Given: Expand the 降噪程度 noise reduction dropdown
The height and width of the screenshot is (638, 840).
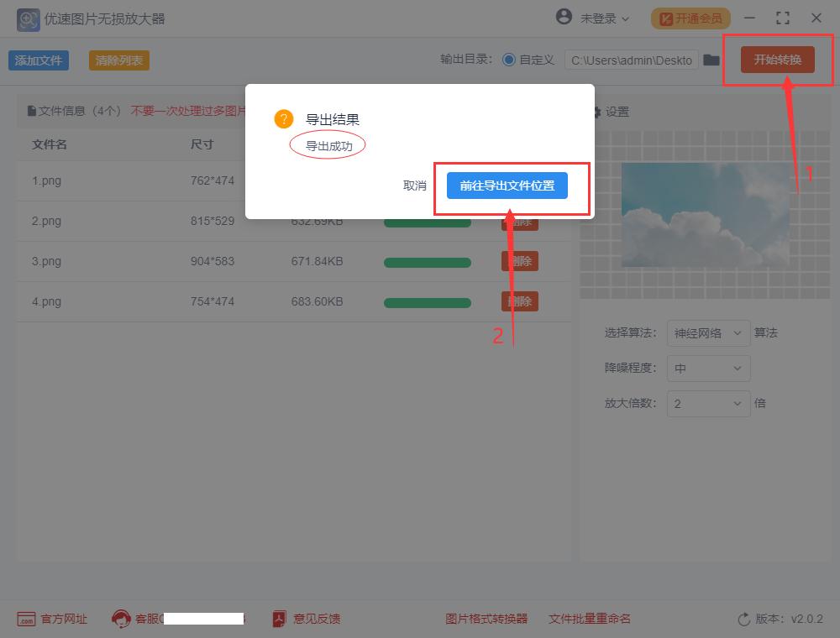Looking at the screenshot, I should [708, 369].
